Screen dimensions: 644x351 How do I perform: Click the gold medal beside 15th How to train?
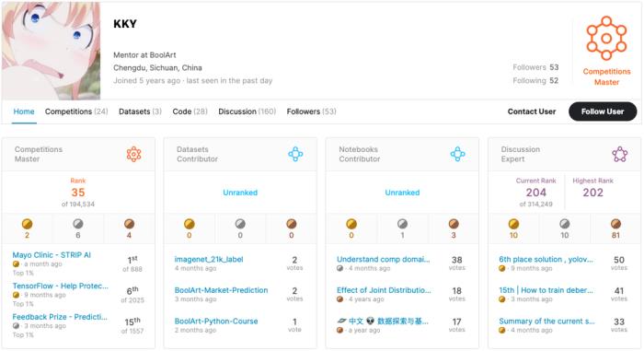(x=502, y=299)
